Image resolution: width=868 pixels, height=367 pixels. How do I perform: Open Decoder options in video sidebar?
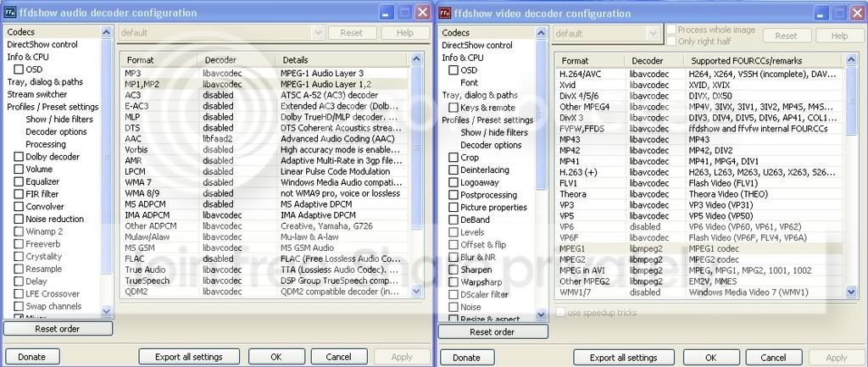491,145
